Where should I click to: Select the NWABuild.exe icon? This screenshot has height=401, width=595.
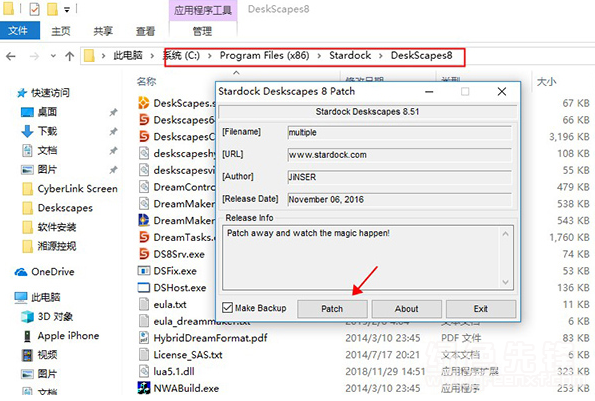[143, 388]
